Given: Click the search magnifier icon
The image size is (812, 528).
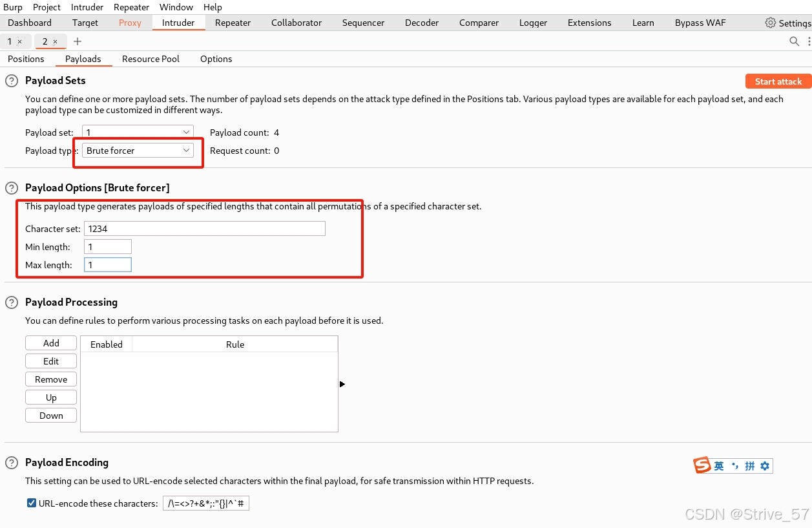Looking at the screenshot, I should (795, 41).
